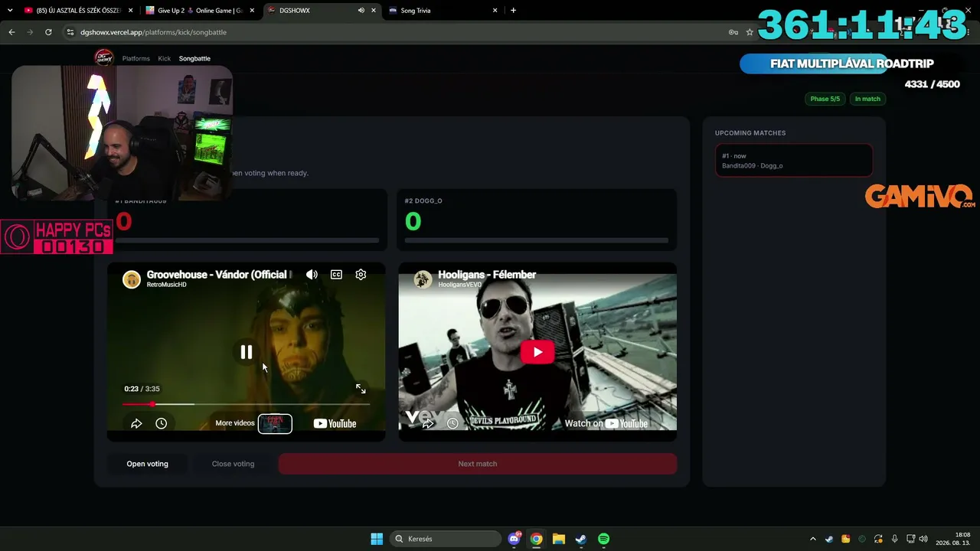This screenshot has width=980, height=551.
Task: Close the Give Up 2 tab
Action: (252, 11)
